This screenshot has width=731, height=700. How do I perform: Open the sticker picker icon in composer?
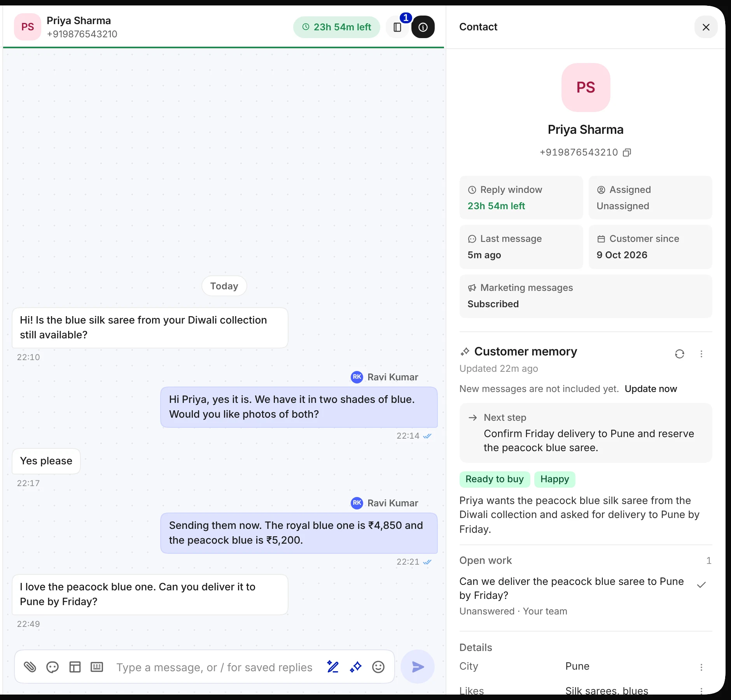tap(52, 667)
